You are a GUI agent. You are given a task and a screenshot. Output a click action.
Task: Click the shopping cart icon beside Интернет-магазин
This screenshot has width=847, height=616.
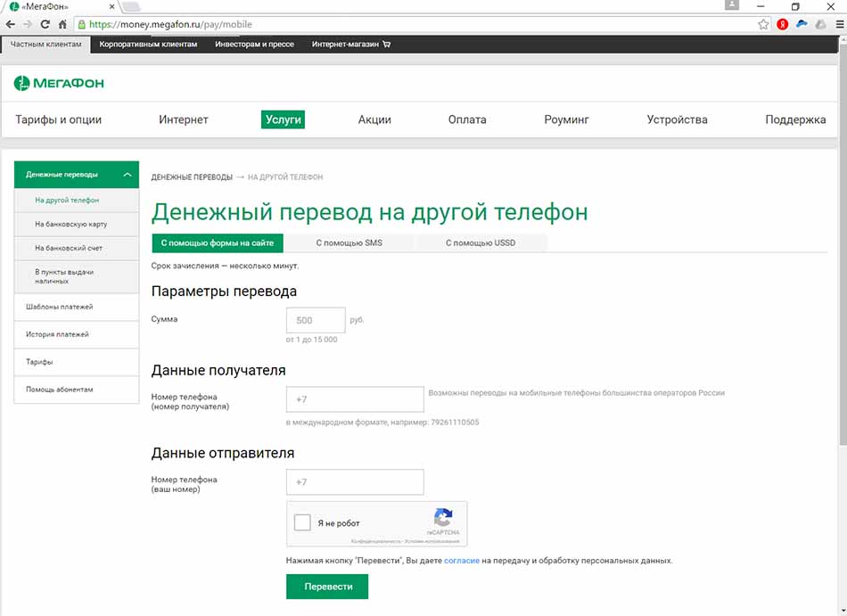point(386,45)
